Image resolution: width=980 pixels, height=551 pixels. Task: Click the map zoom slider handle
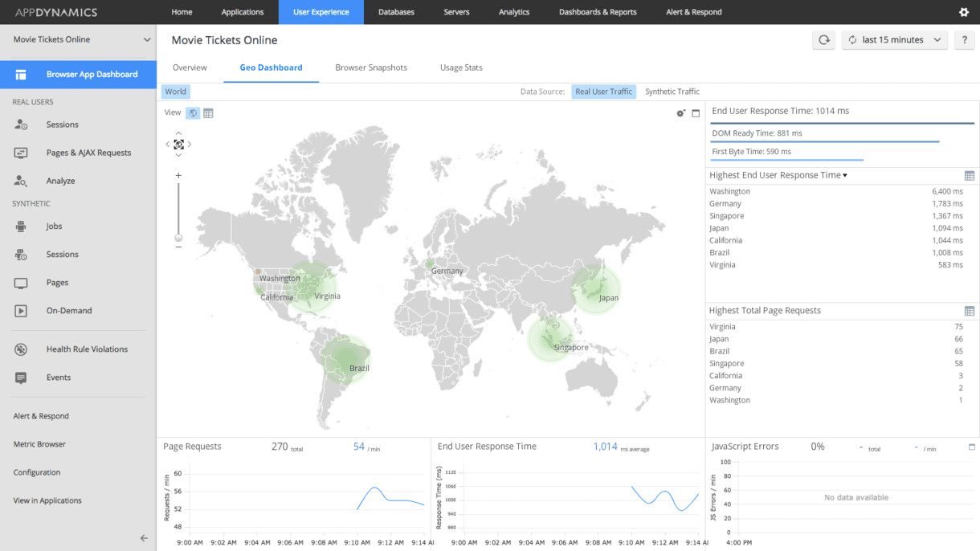[x=178, y=238]
